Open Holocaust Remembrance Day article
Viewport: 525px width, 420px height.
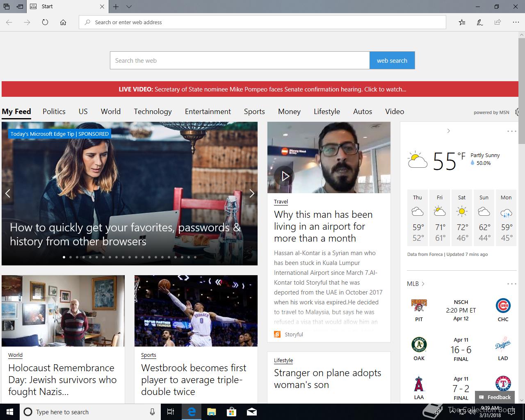click(62, 380)
